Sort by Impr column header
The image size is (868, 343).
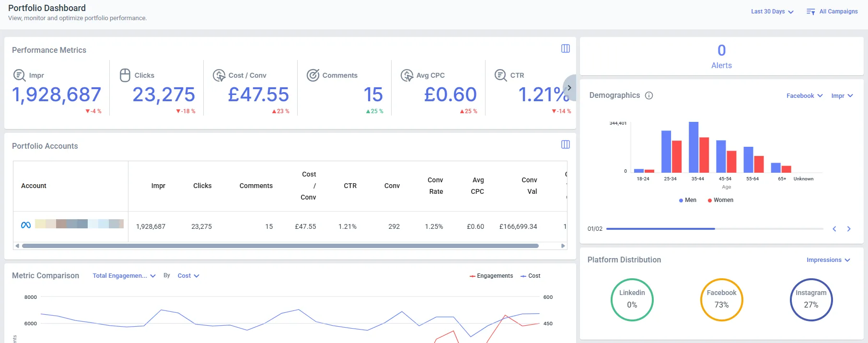(x=158, y=186)
